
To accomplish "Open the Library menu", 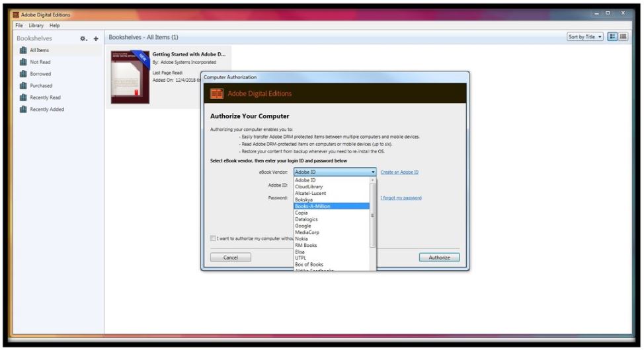I will click(x=36, y=26).
